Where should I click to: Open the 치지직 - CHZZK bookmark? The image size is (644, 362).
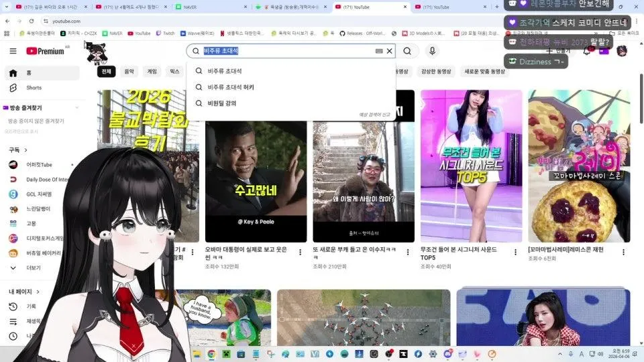(x=78, y=34)
